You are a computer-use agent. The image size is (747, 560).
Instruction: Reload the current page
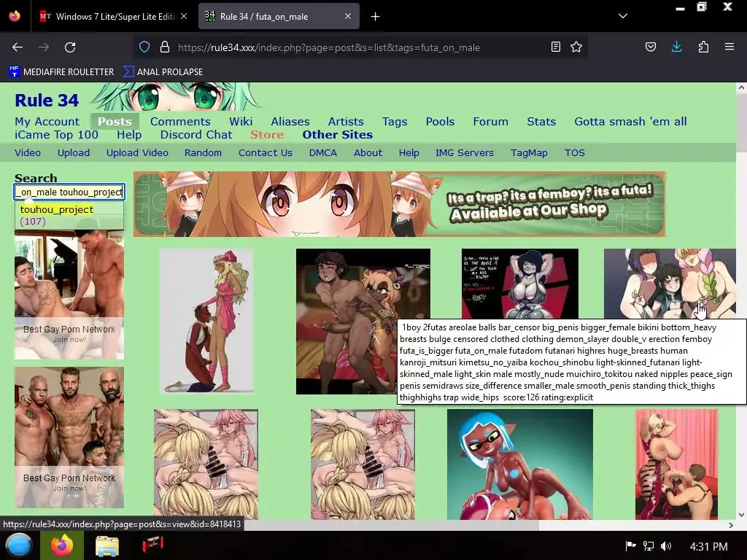coord(70,47)
